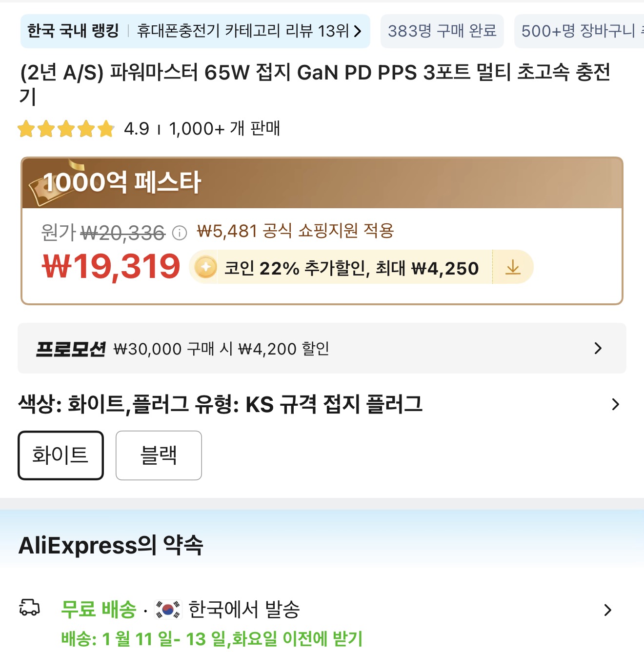The height and width of the screenshot is (652, 644).
Task: Click the arrow icon beside coin discount badge
Action: (513, 267)
